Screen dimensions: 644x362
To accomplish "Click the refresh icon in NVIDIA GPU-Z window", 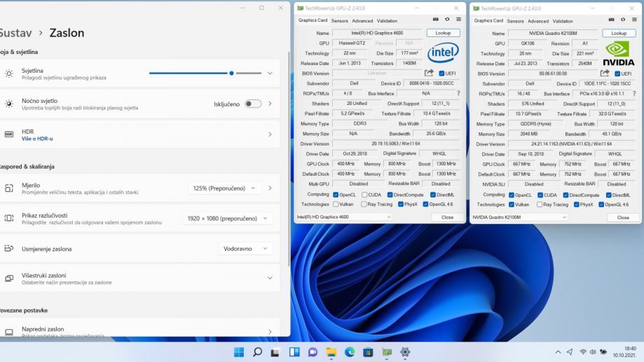I will click(x=622, y=20).
